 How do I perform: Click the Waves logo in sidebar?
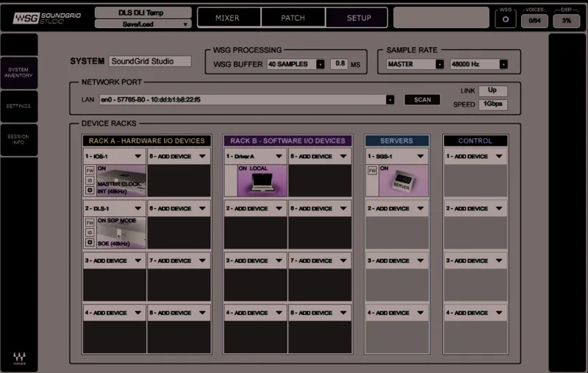click(20, 358)
